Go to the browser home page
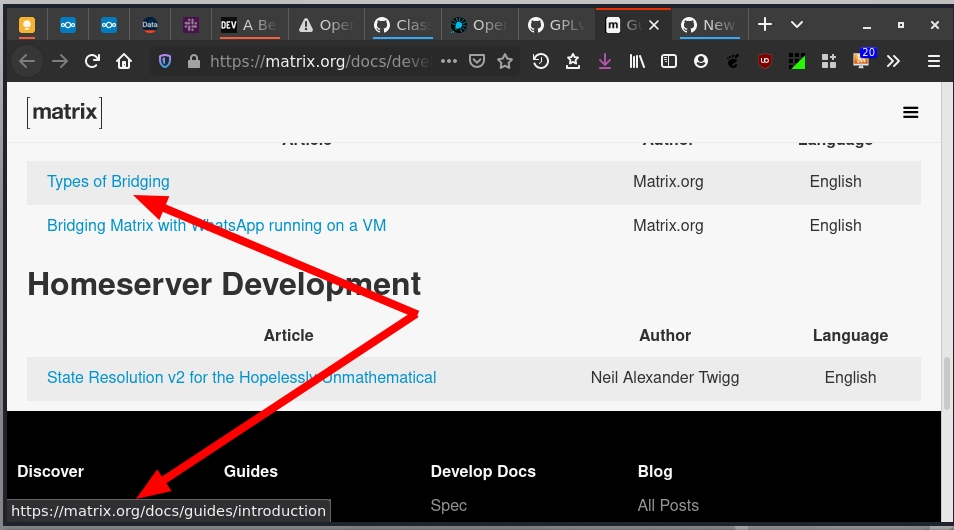 pos(124,61)
